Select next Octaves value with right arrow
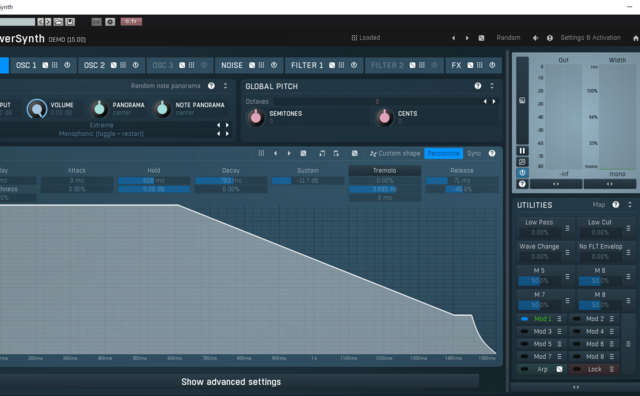This screenshot has height=396, width=640. pyautogui.click(x=494, y=101)
